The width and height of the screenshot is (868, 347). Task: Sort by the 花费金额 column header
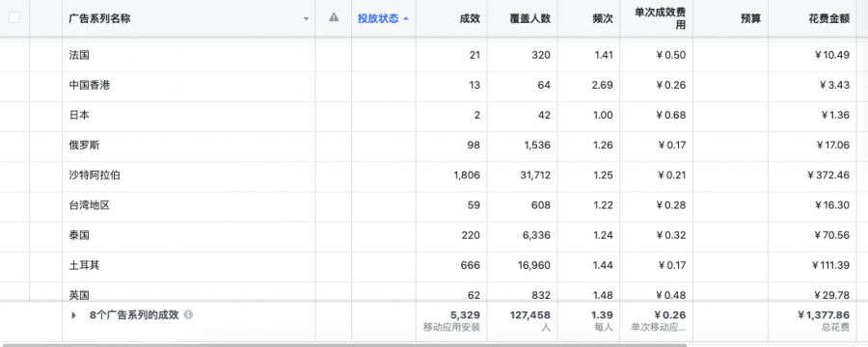(828, 18)
